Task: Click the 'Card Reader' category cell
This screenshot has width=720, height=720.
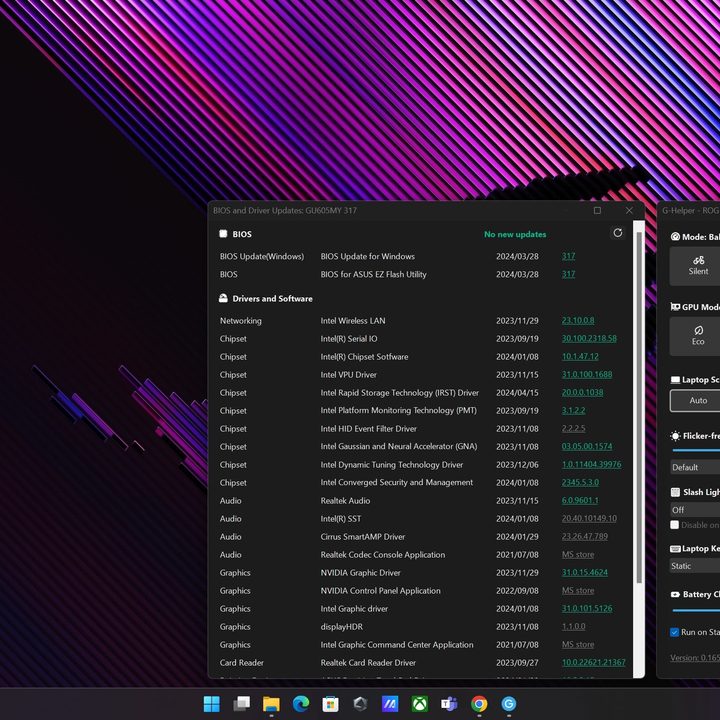Action: click(x=242, y=663)
